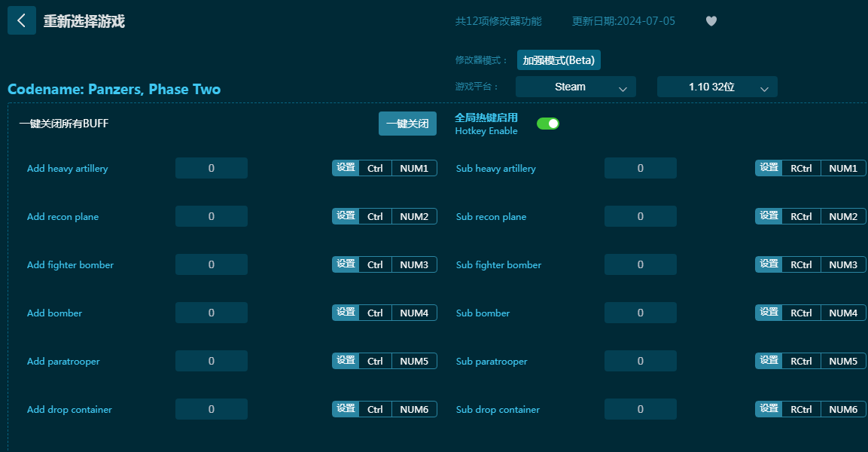Click the Add drop container value field

212,409
